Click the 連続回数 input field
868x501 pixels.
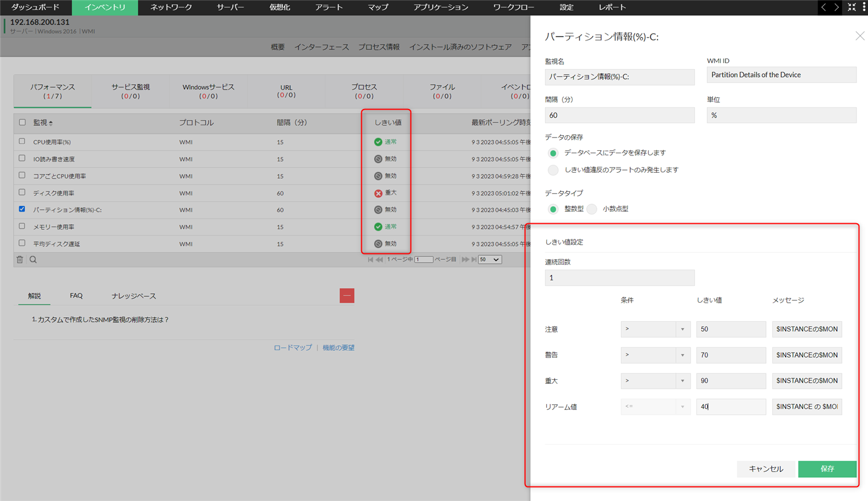(620, 278)
